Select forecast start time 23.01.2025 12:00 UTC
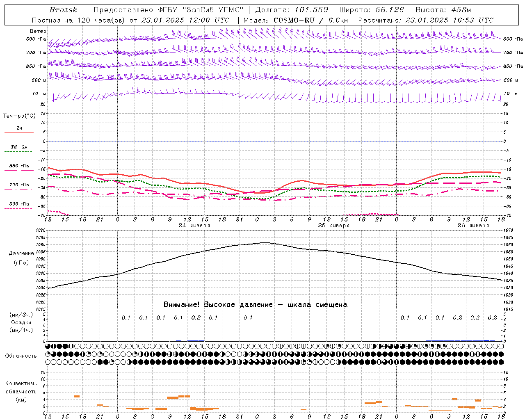Screen dimensions: 525x420 click(185, 20)
